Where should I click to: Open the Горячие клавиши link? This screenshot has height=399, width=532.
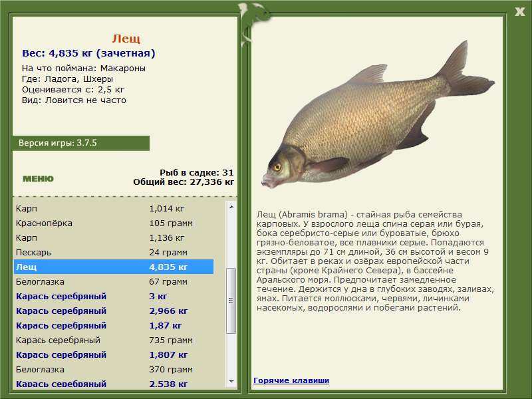pos(291,380)
